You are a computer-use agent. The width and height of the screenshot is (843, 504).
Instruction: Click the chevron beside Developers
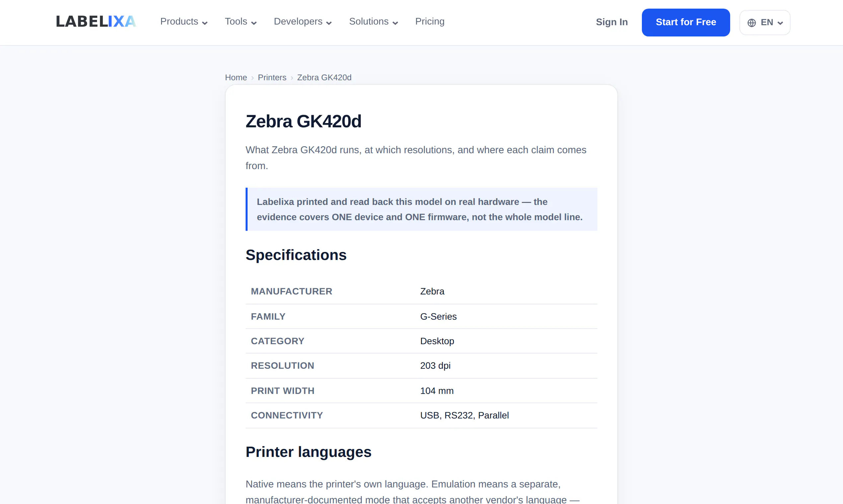click(x=329, y=23)
